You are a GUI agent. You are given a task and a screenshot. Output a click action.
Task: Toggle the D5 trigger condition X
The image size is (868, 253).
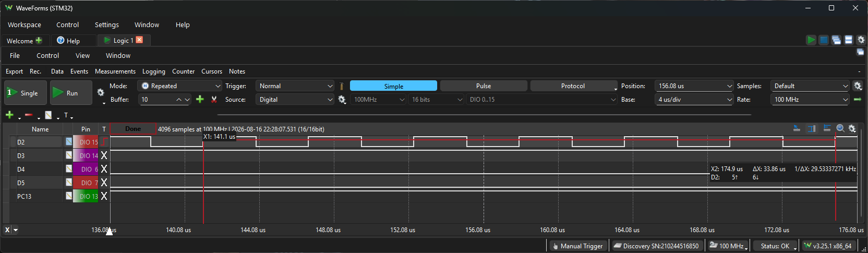(x=104, y=183)
